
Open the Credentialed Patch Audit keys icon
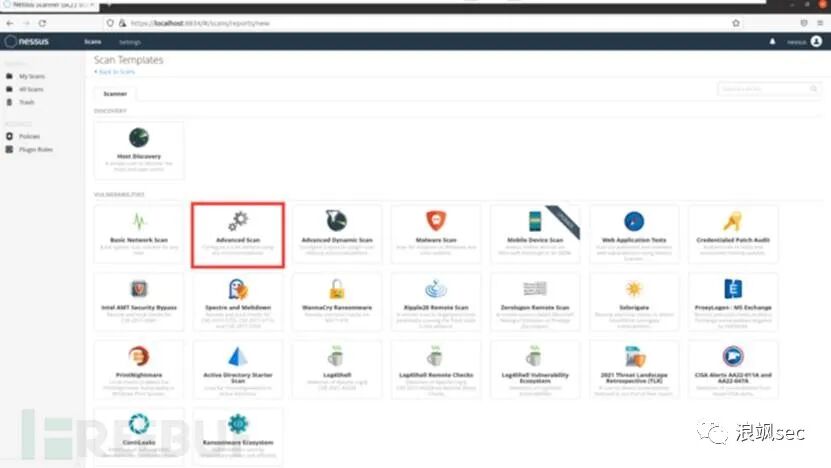[733, 221]
